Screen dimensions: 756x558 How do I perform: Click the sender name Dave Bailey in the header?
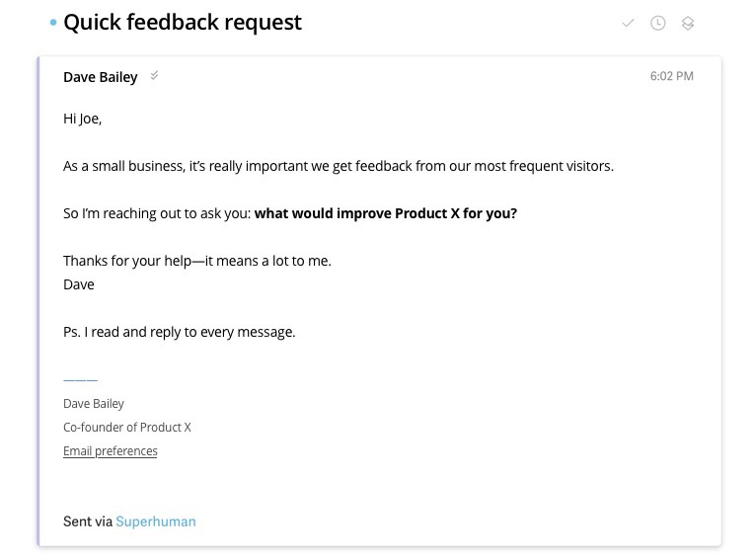click(x=100, y=77)
